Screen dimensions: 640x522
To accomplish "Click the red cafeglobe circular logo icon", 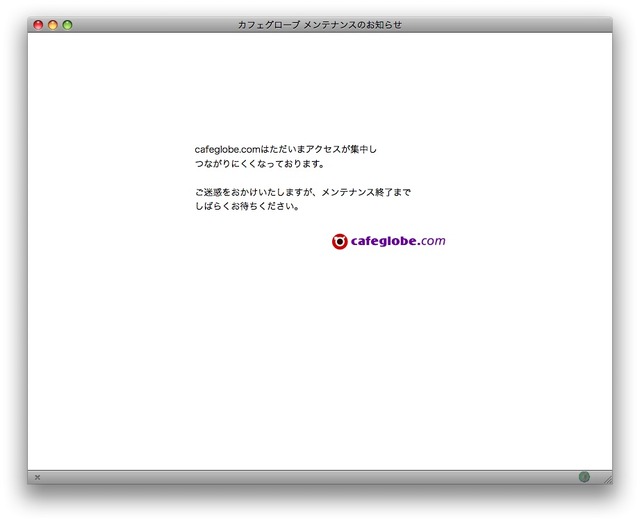I will pos(340,241).
